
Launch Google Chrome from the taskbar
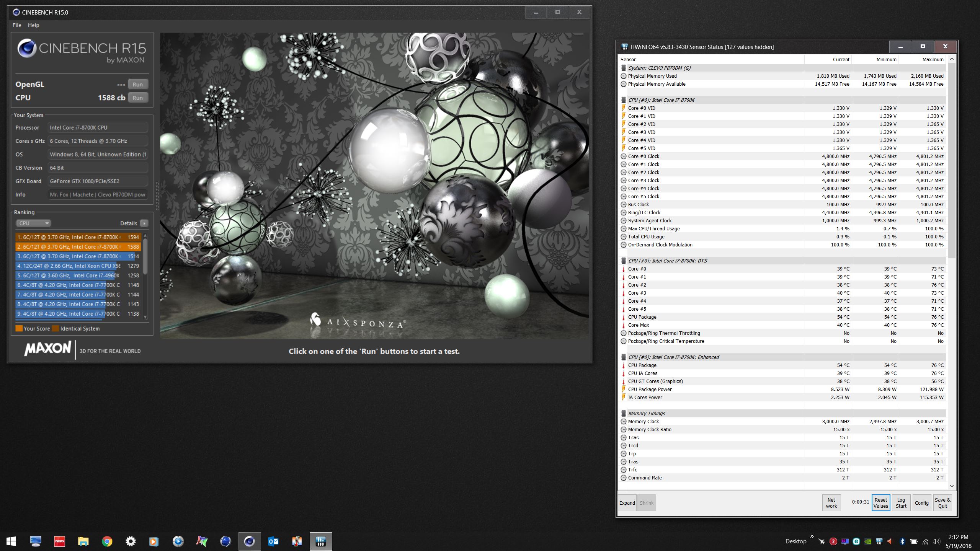[107, 541]
